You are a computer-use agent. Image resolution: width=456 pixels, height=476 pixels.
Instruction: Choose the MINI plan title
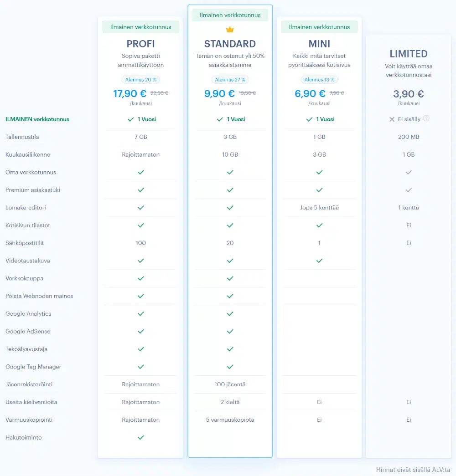click(x=319, y=44)
